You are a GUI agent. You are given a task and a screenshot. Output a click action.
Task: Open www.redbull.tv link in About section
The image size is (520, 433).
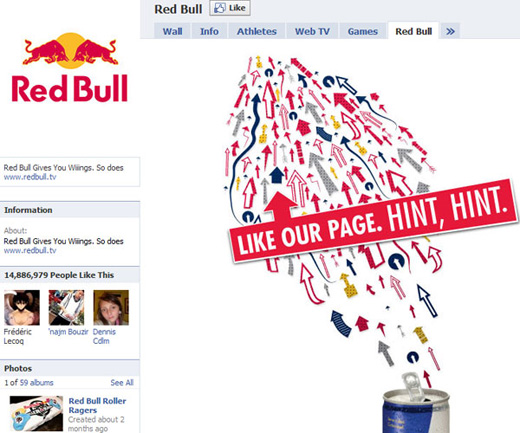pos(30,250)
